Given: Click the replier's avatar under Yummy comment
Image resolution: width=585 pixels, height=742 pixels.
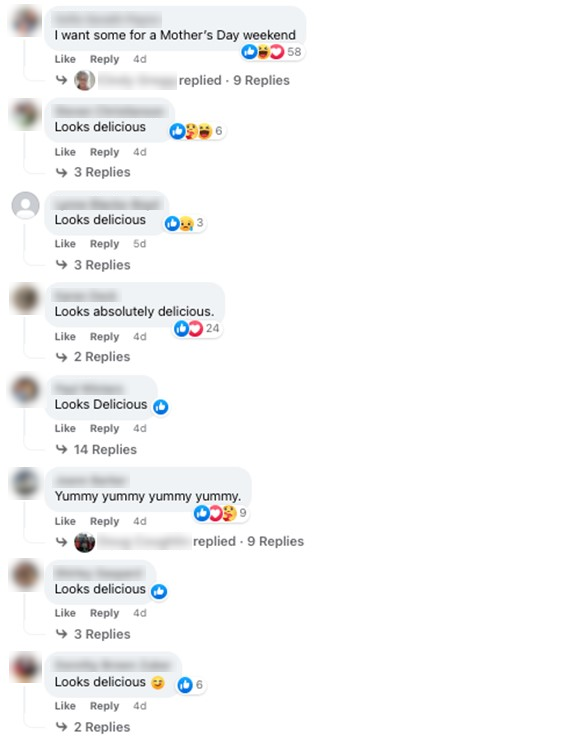Looking at the screenshot, I should 85,542.
